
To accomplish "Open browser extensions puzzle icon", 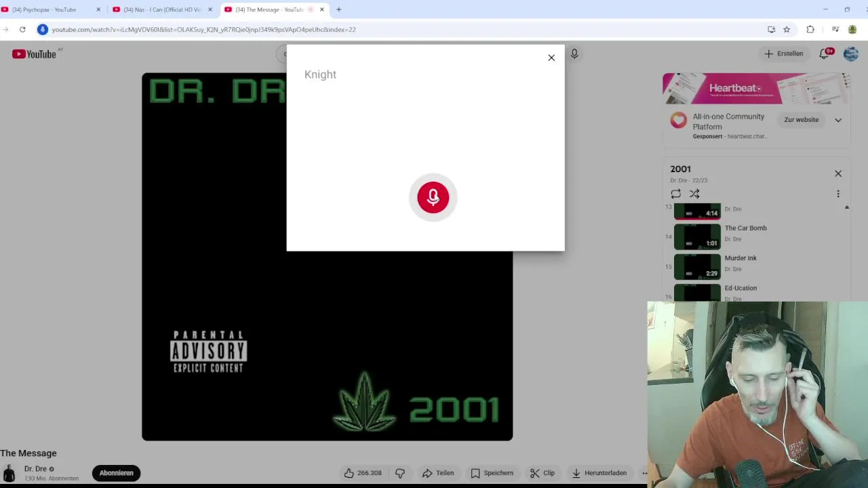I will click(810, 30).
